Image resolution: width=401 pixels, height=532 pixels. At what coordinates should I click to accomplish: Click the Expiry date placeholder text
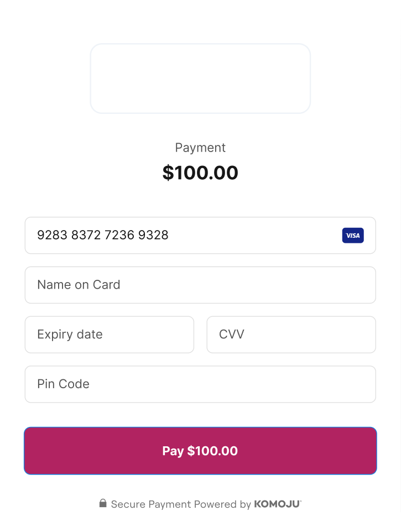(70, 335)
